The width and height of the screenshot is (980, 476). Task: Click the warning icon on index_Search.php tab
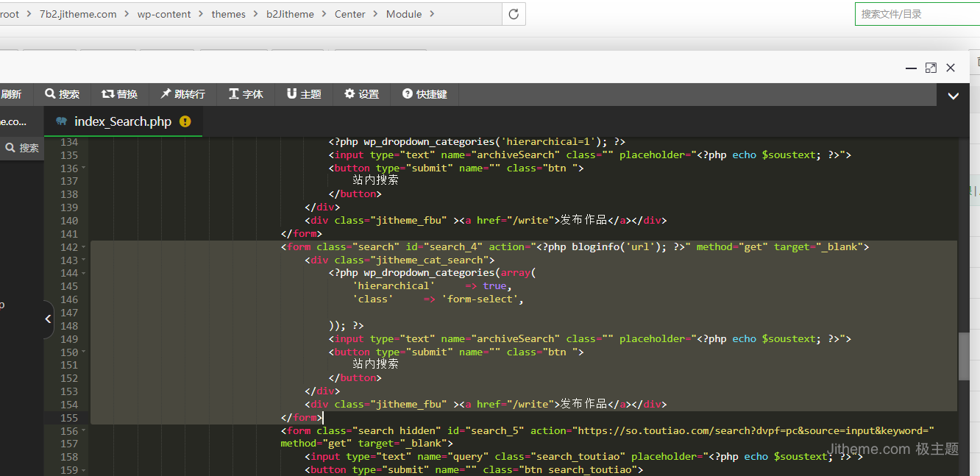185,121
